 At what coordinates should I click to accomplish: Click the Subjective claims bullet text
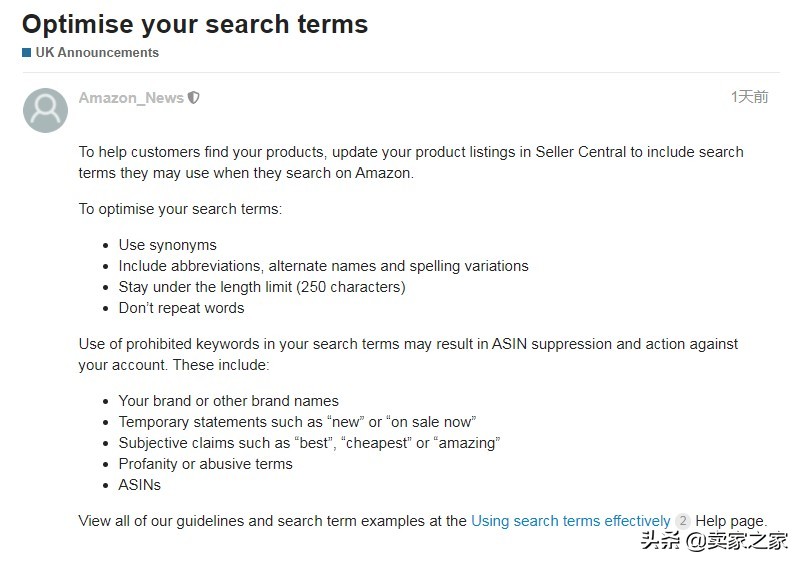(309, 443)
